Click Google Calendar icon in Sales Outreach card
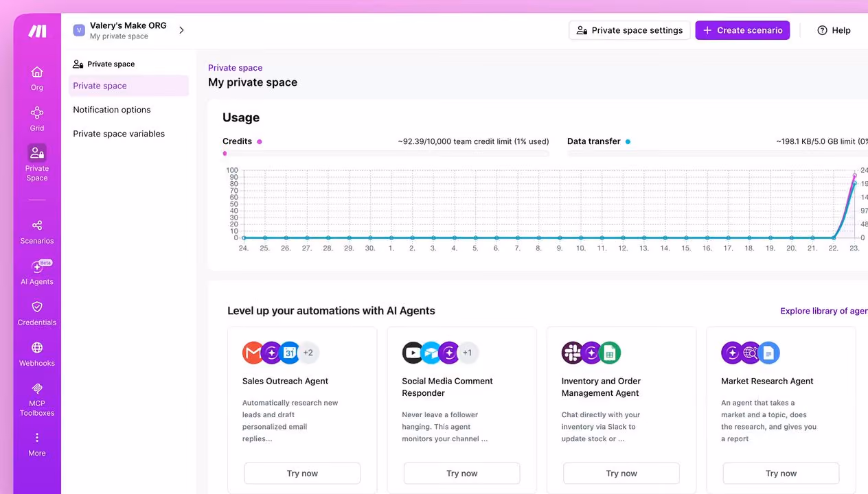The width and height of the screenshot is (868, 494). [x=290, y=353]
